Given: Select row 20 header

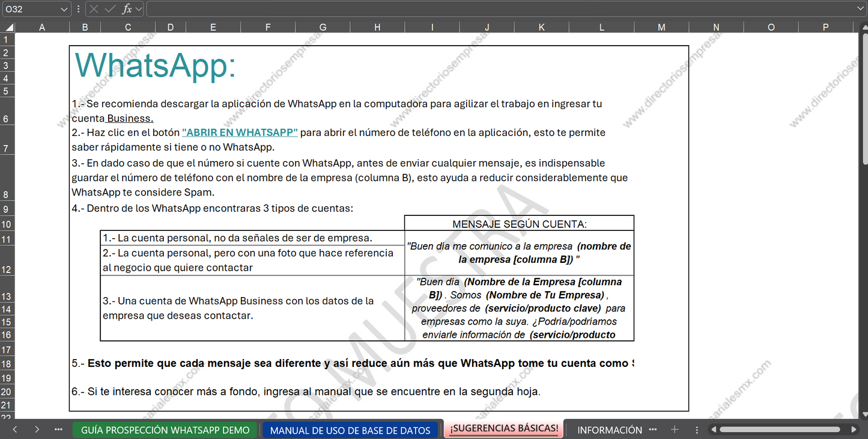Looking at the screenshot, I should pyautogui.click(x=7, y=392).
